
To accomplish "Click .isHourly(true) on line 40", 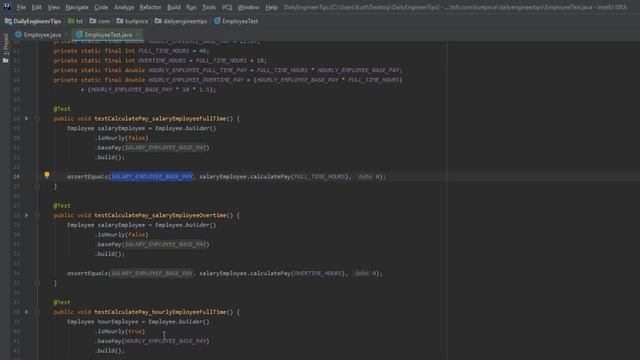I will tap(120, 331).
